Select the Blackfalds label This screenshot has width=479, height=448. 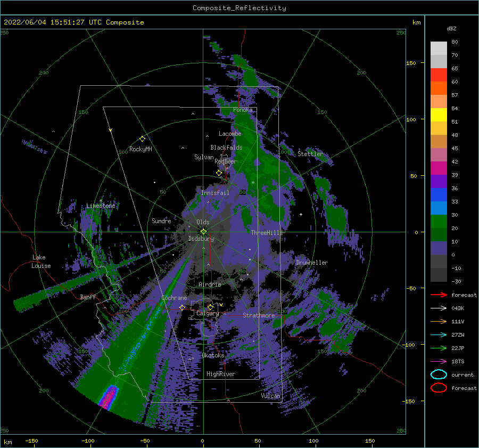[226, 148]
